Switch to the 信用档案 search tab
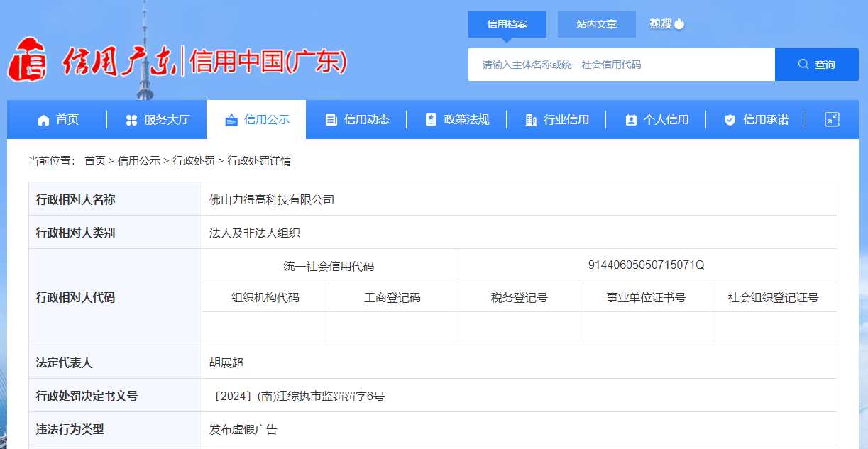 [x=507, y=24]
